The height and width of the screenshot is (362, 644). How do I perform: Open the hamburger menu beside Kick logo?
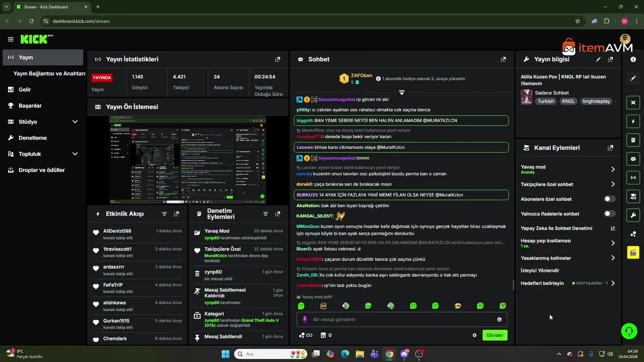click(11, 39)
